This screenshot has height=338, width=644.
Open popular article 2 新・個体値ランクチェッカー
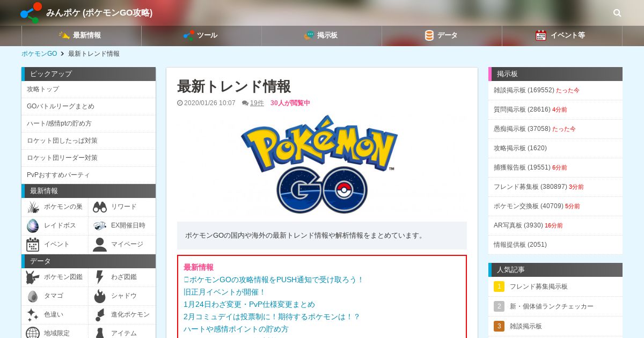pyautogui.click(x=555, y=306)
